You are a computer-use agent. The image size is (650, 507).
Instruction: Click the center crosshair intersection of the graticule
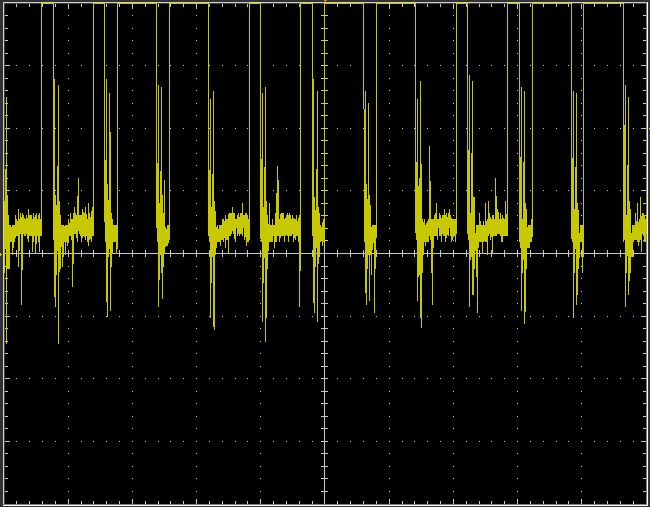[325, 253]
